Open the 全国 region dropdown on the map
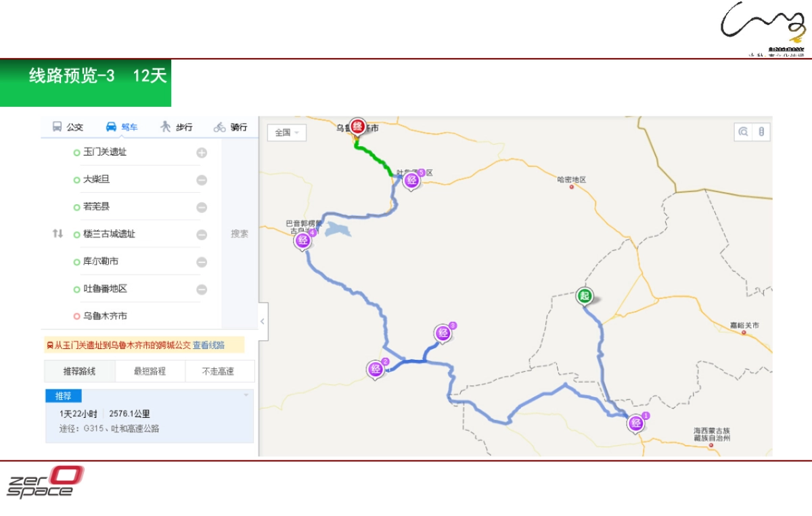812x516 pixels. coord(286,133)
